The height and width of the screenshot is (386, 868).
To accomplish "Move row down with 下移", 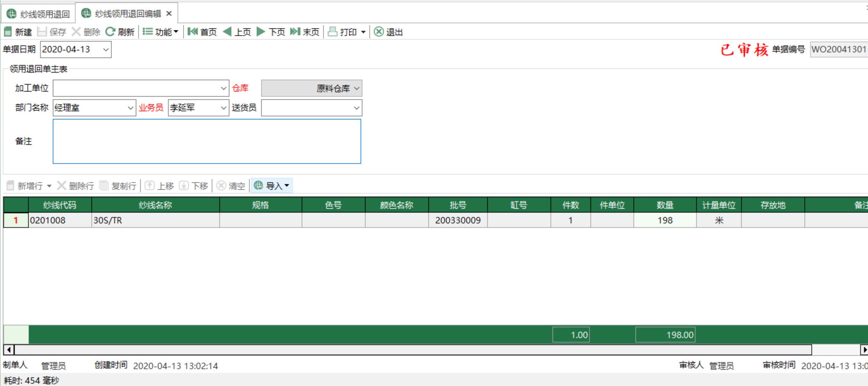I will (x=193, y=186).
